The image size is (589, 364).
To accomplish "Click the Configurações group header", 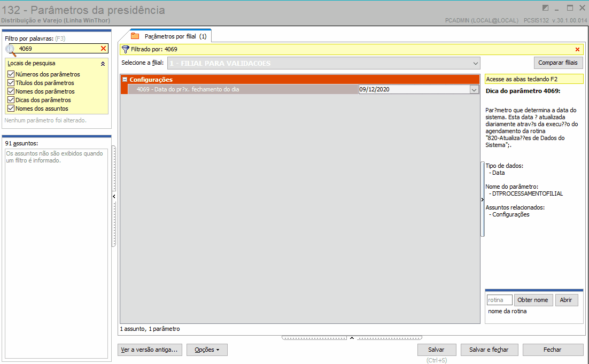I will (300, 79).
